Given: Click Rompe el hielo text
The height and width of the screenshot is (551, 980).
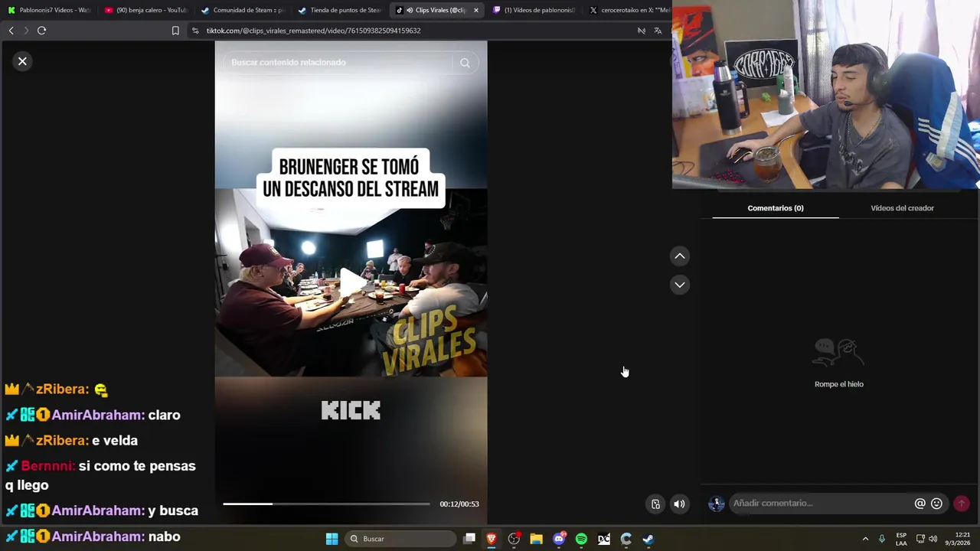Looking at the screenshot, I should 839,384.
